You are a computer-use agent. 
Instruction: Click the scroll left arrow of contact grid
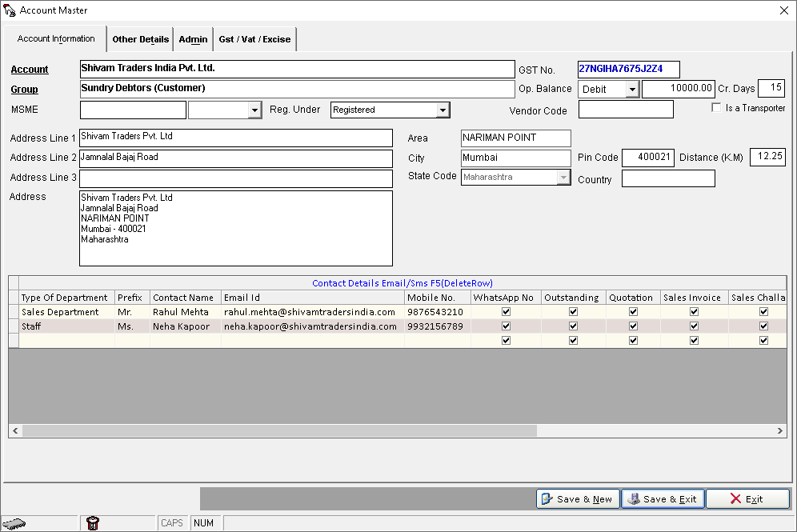click(x=15, y=431)
